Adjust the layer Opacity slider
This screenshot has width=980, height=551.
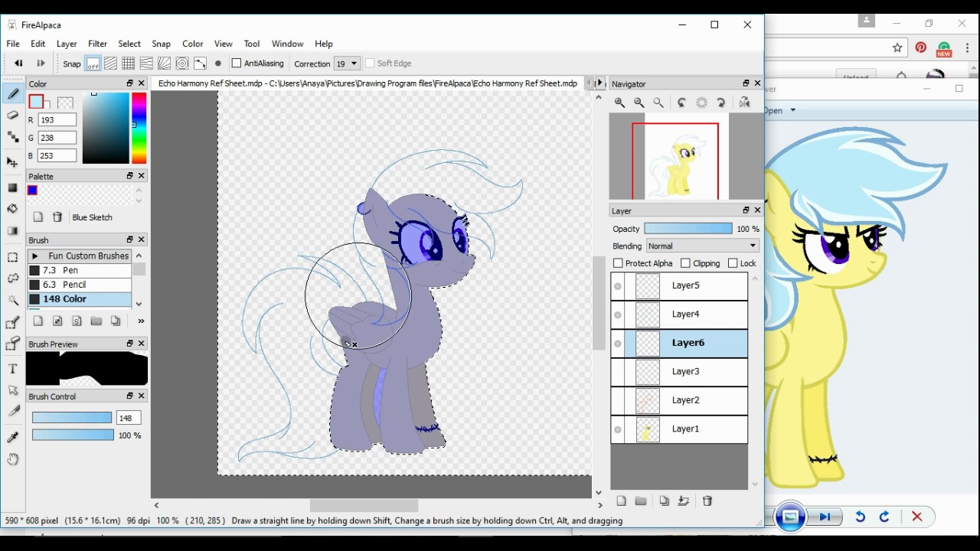coord(688,229)
